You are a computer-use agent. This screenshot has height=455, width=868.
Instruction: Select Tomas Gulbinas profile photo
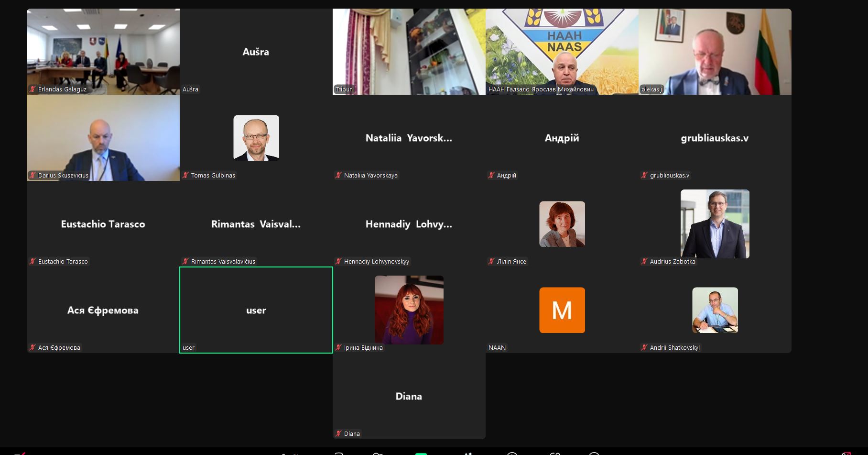[256, 138]
